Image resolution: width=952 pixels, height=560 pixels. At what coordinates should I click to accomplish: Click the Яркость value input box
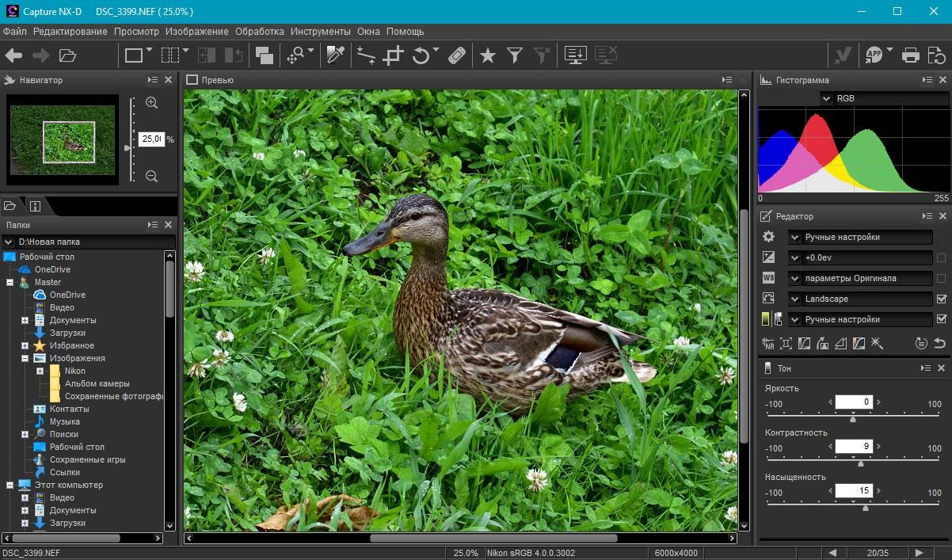pos(854,402)
